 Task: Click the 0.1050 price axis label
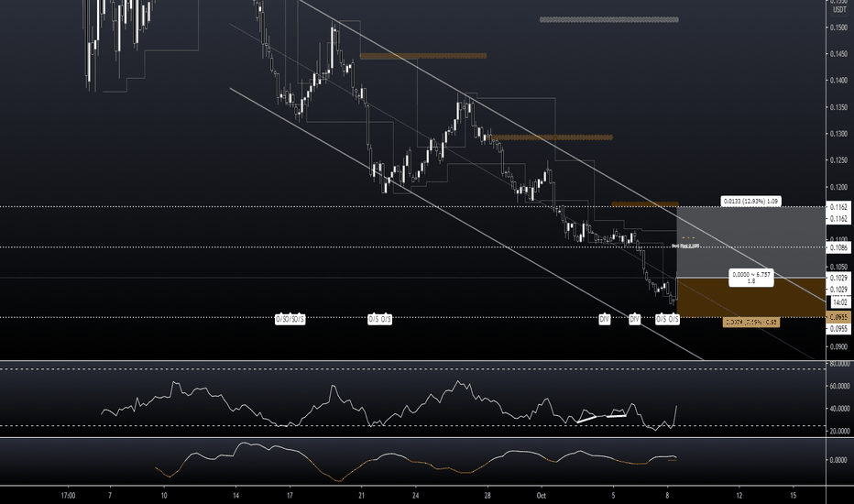tap(839, 267)
